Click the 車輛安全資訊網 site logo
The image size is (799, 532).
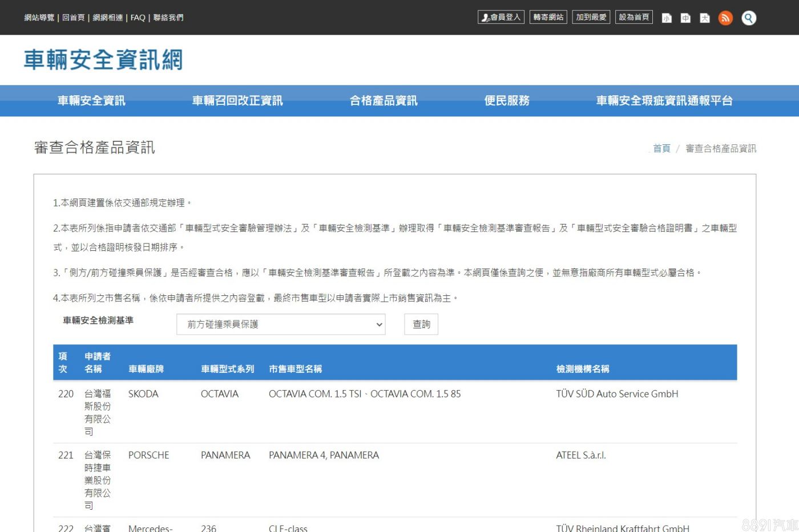tap(103, 60)
